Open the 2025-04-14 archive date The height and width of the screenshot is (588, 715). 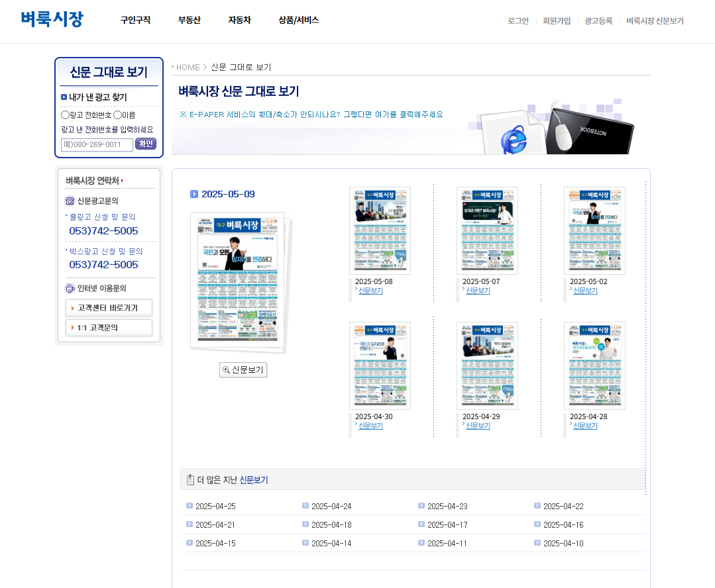coord(331,544)
